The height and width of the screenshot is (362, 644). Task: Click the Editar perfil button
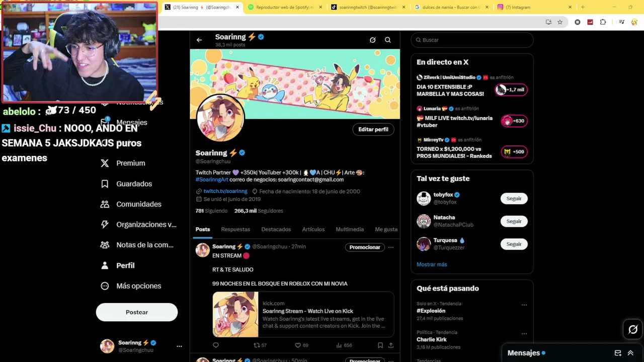pos(373,129)
